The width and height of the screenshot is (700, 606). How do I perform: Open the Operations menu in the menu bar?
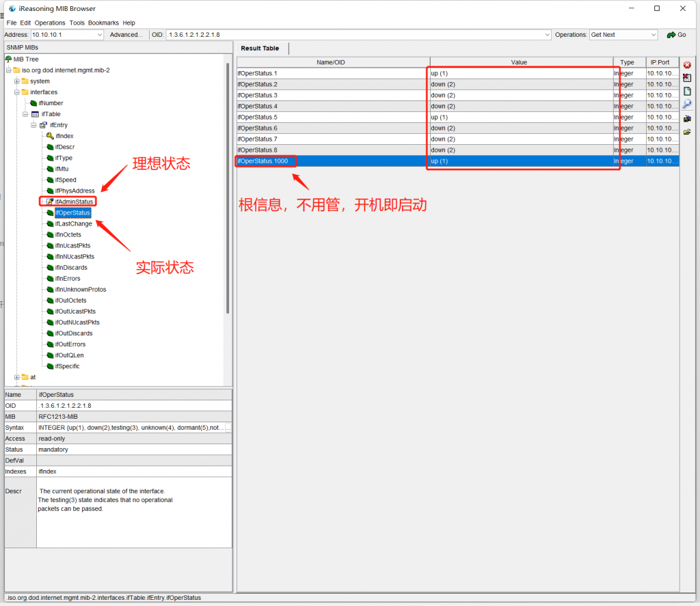pos(49,23)
